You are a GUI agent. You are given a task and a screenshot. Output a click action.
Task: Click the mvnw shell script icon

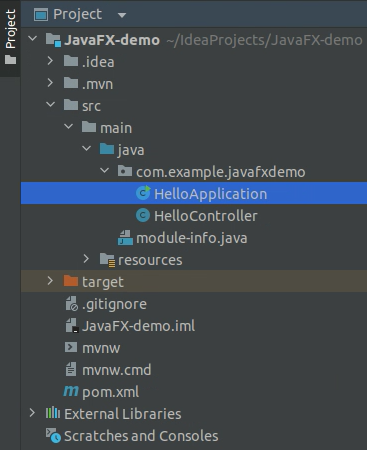tap(71, 347)
